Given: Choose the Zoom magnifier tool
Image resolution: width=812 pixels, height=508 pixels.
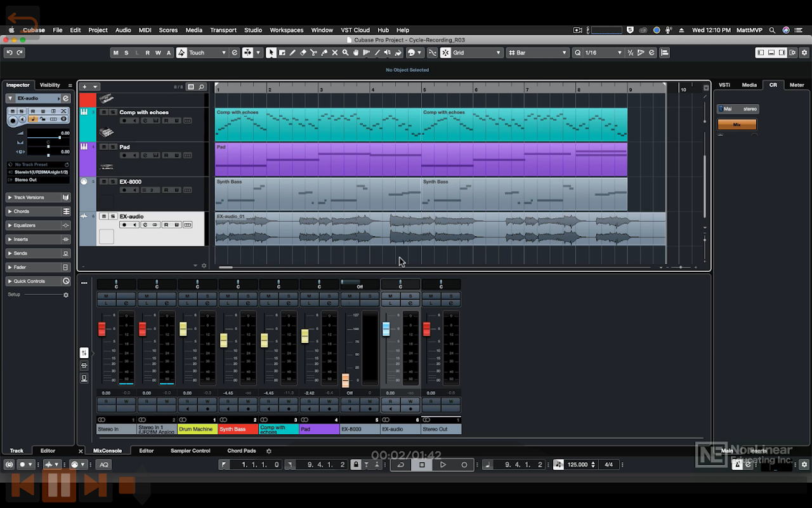Looking at the screenshot, I should click(x=345, y=53).
